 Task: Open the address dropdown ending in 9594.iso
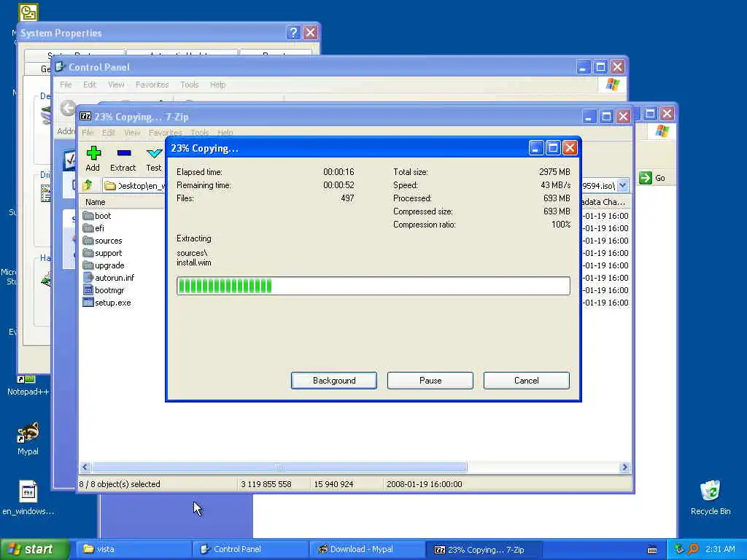click(x=623, y=185)
